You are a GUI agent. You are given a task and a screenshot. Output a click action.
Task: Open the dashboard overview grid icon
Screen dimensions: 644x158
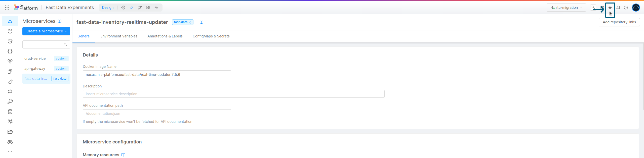tap(148, 8)
